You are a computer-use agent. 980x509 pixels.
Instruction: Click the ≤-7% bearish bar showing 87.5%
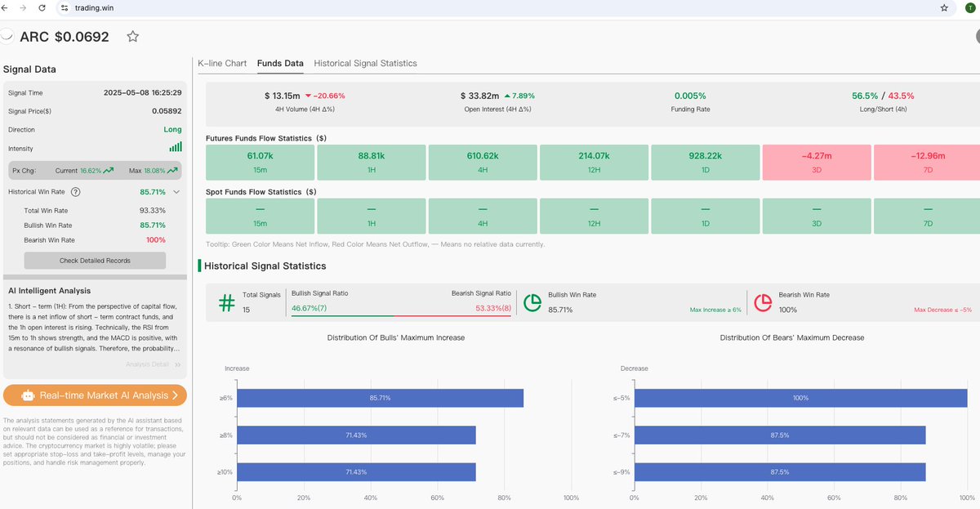click(x=780, y=435)
